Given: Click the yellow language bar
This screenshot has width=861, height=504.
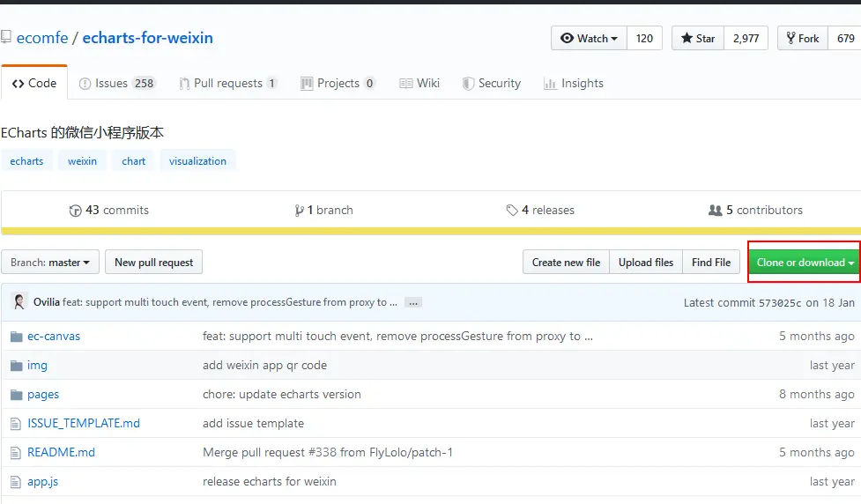Looking at the screenshot, I should click(x=431, y=231).
